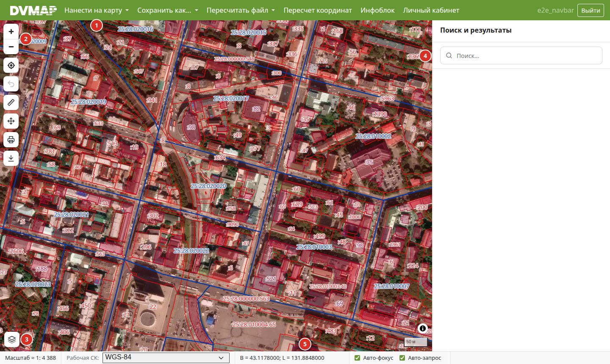
Task: Center map on my location
Action: click(11, 66)
